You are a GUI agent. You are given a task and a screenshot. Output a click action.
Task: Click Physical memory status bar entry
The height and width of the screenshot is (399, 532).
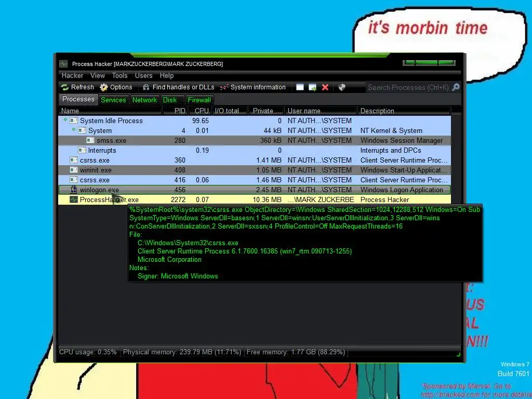click(x=182, y=352)
